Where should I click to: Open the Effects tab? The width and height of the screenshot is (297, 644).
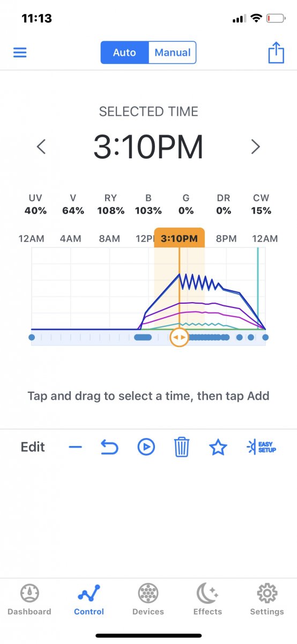point(207,599)
